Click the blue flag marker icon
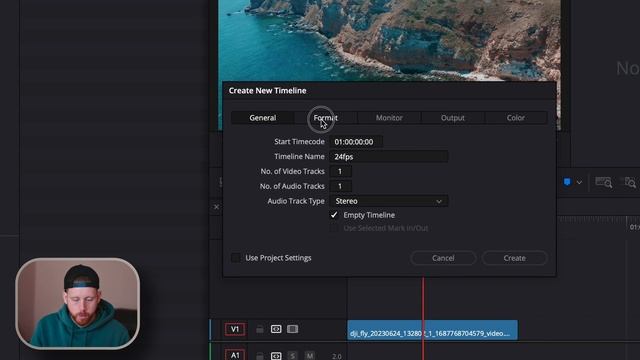 tap(567, 182)
